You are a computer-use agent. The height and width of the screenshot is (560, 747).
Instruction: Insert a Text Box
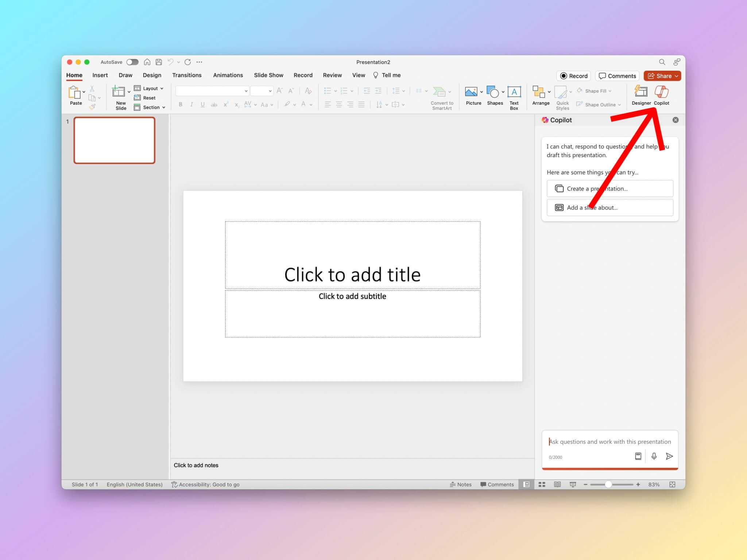(514, 96)
